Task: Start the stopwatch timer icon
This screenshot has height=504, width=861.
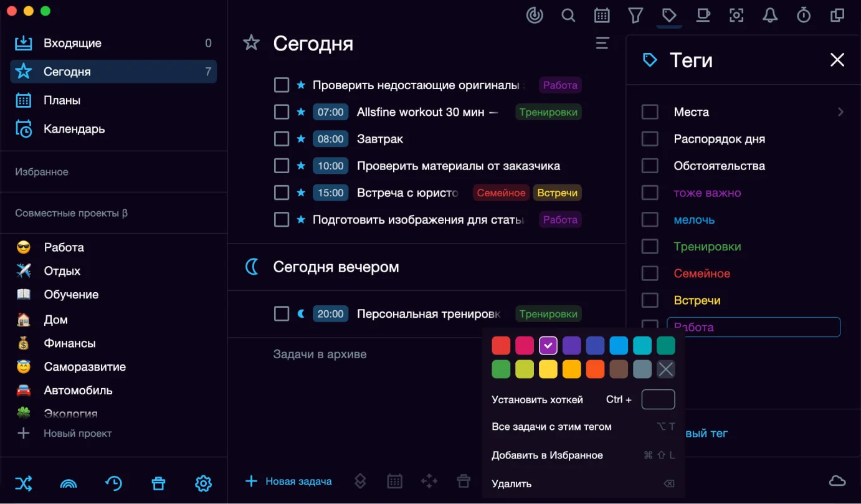Action: pyautogui.click(x=804, y=15)
